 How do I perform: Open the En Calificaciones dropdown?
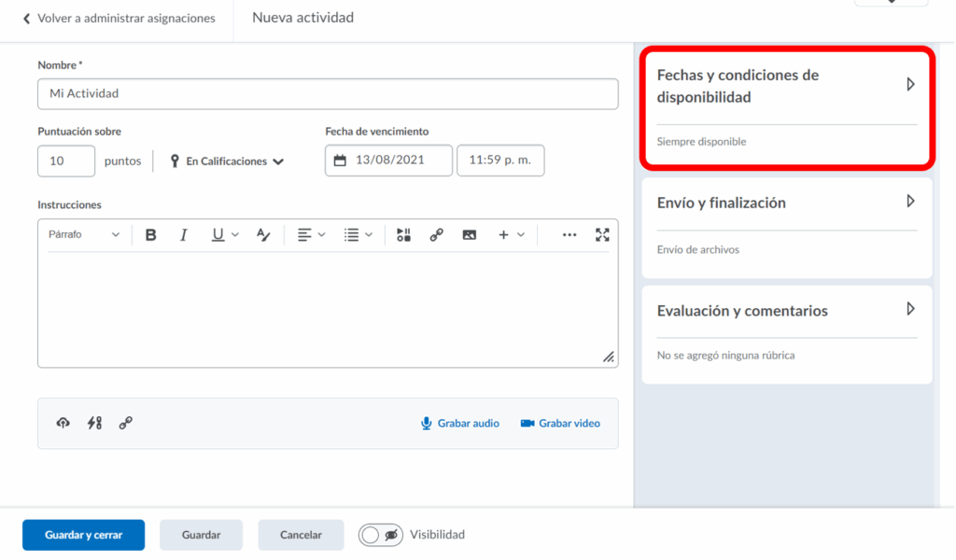click(227, 161)
